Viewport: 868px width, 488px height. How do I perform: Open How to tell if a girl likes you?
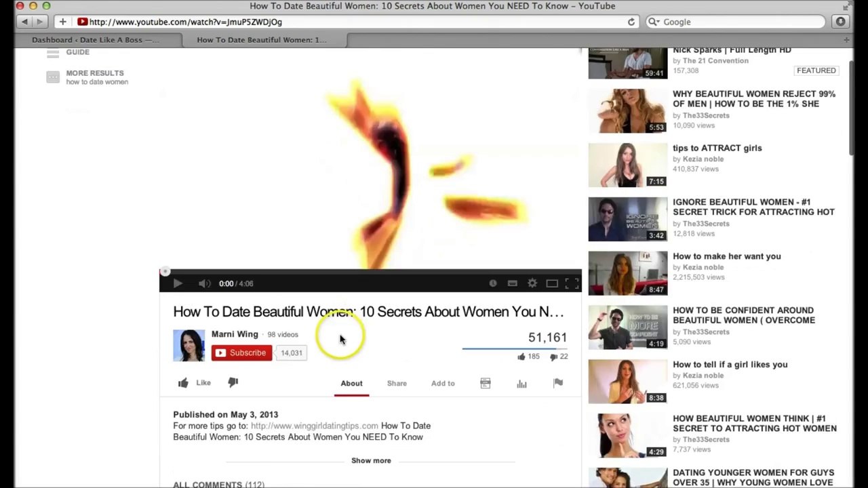730,365
